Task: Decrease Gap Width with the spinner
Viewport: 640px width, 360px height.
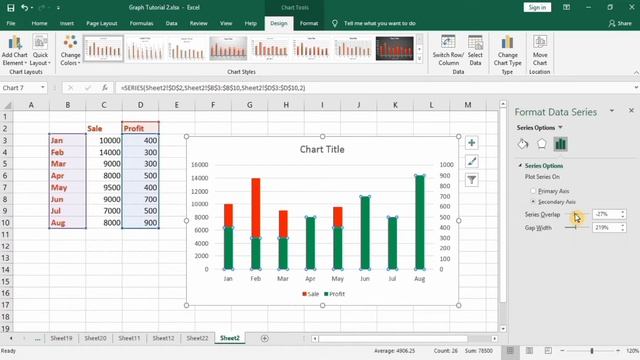Action: [x=623, y=230]
